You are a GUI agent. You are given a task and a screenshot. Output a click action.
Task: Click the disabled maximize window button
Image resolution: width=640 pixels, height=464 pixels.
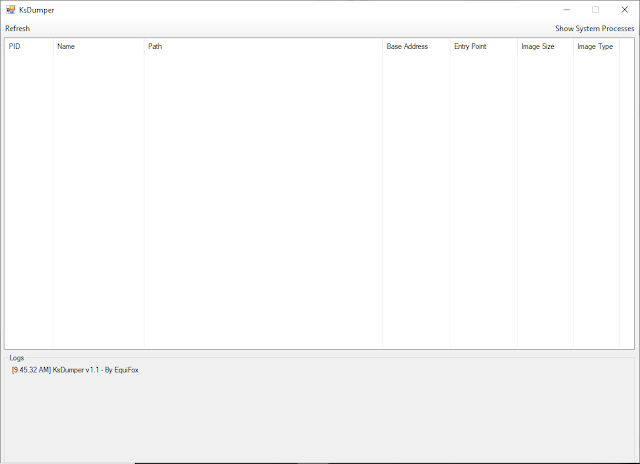coord(596,10)
